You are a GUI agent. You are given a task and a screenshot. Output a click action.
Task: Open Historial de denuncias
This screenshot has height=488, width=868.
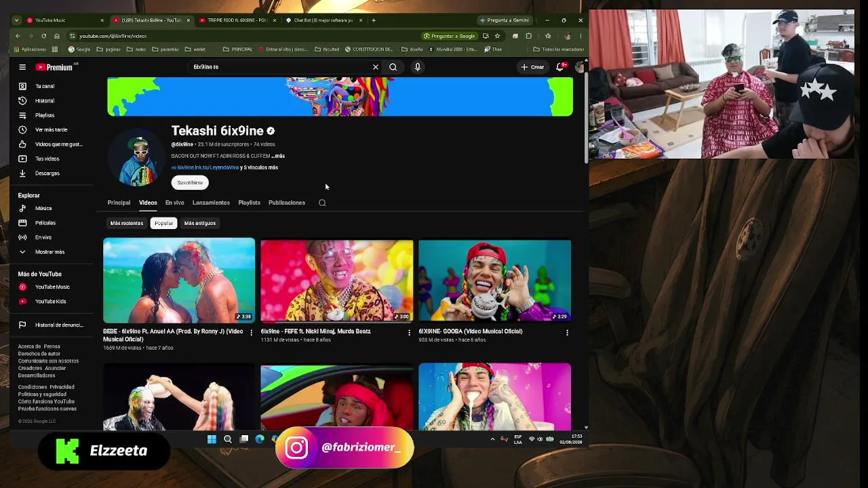51,325
